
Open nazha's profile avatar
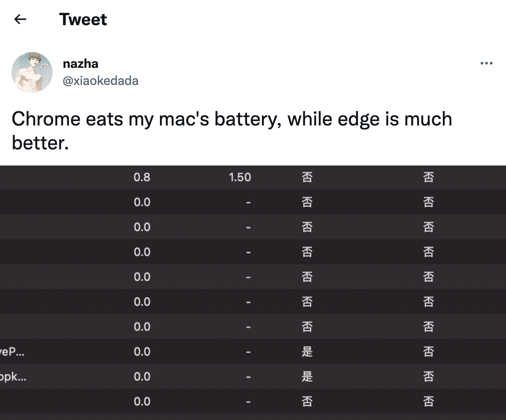pyautogui.click(x=32, y=72)
